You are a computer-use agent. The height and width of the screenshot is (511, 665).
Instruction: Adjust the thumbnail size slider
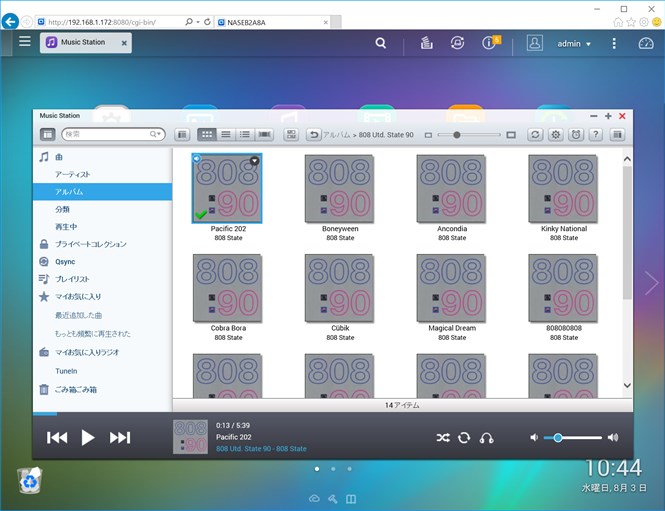tap(456, 135)
